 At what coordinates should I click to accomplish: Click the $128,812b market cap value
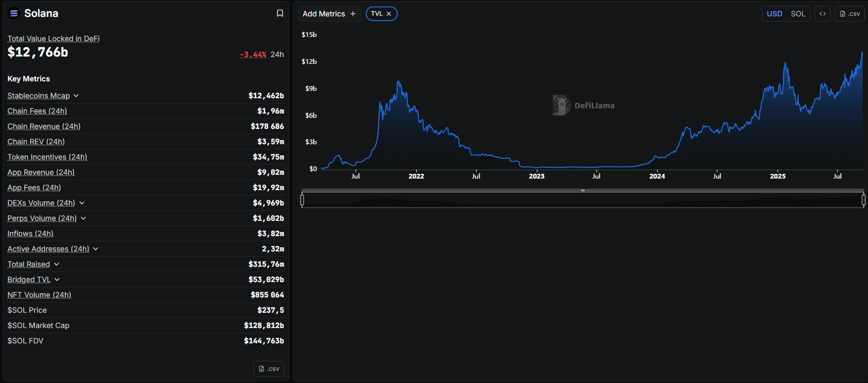(x=264, y=325)
